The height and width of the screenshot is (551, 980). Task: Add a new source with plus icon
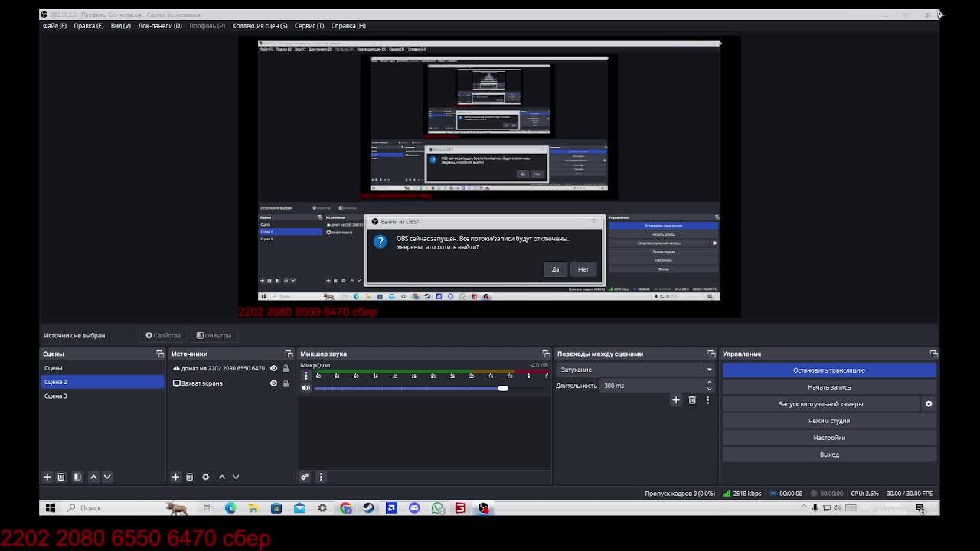coord(175,477)
